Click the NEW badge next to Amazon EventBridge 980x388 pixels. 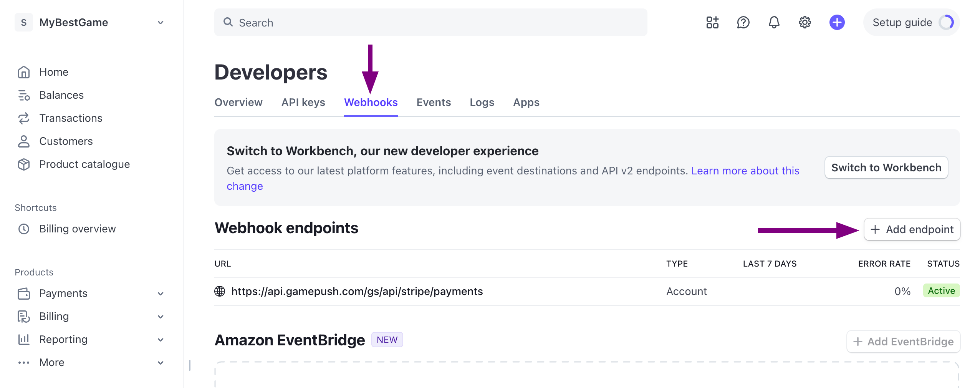point(387,340)
